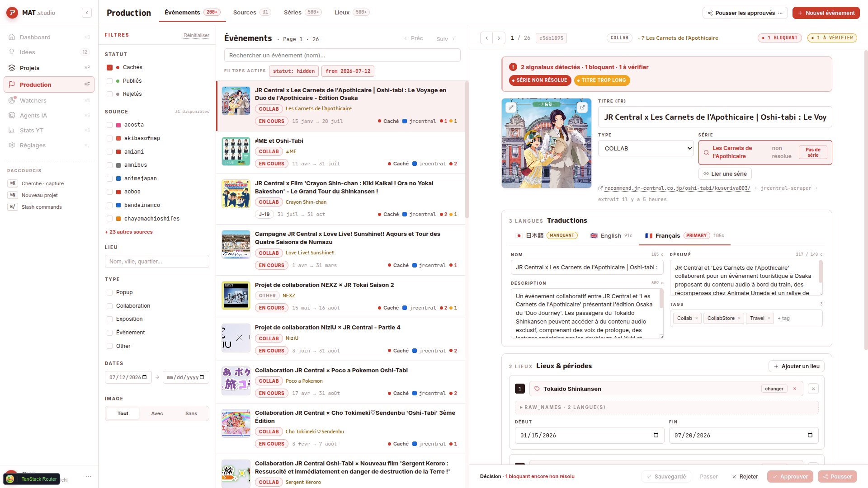The width and height of the screenshot is (868, 488).
Task: Go to next events page with Suiv
Action: click(446, 39)
